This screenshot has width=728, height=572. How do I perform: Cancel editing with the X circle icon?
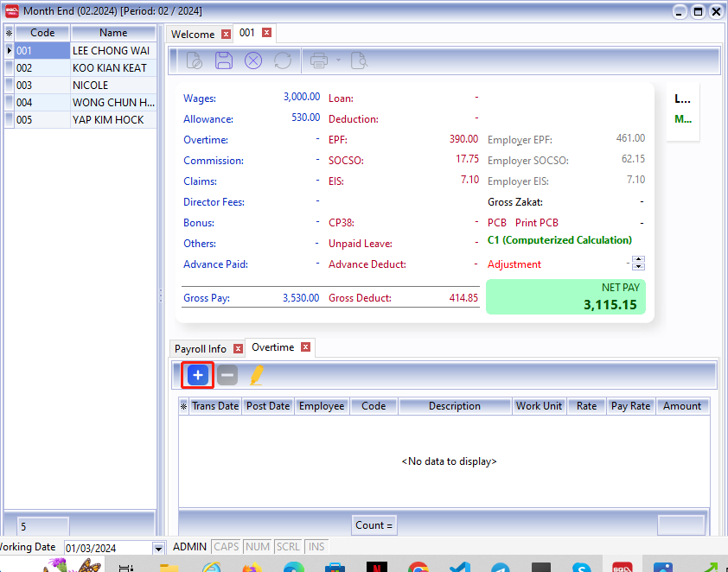point(252,60)
